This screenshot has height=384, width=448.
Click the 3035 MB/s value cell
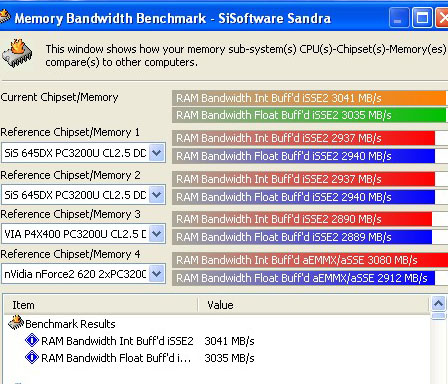[229, 358]
